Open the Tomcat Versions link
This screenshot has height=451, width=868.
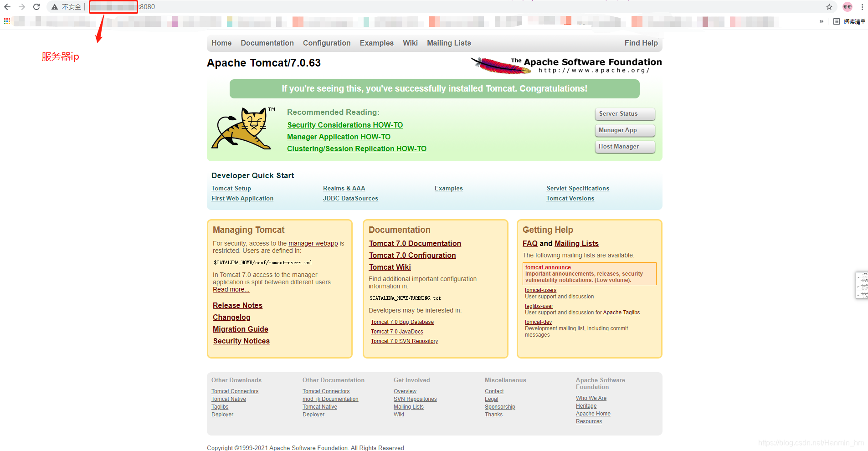[570, 198]
